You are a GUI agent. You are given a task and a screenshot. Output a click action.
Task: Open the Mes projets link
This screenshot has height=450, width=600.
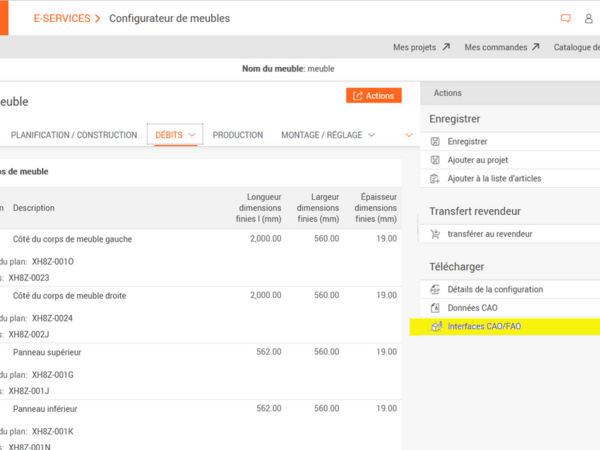421,47
